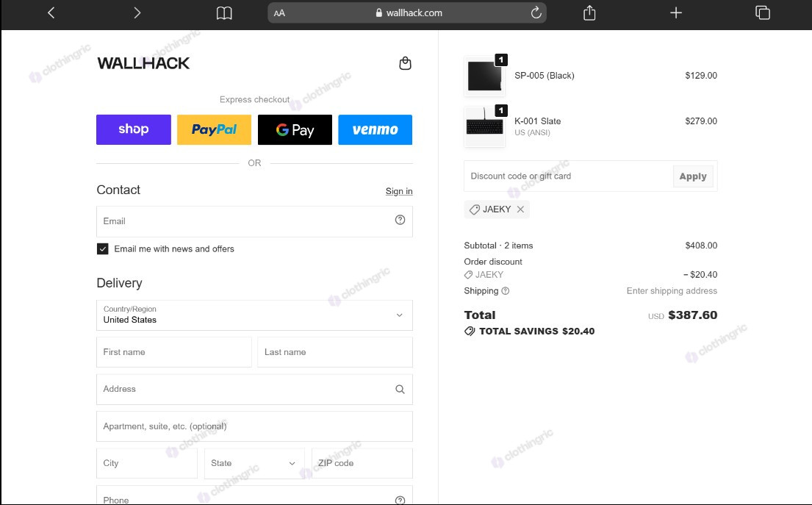The image size is (812, 505).
Task: Remove the JAEKY discount code
Action: (520, 209)
